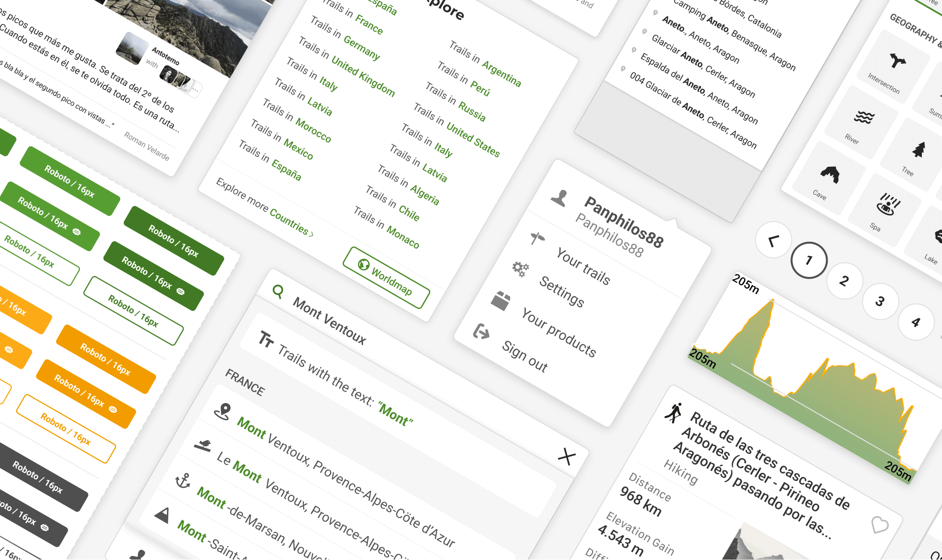Select 004 Glaciar de Aneto result
The image size is (942, 560).
pyautogui.click(x=693, y=110)
